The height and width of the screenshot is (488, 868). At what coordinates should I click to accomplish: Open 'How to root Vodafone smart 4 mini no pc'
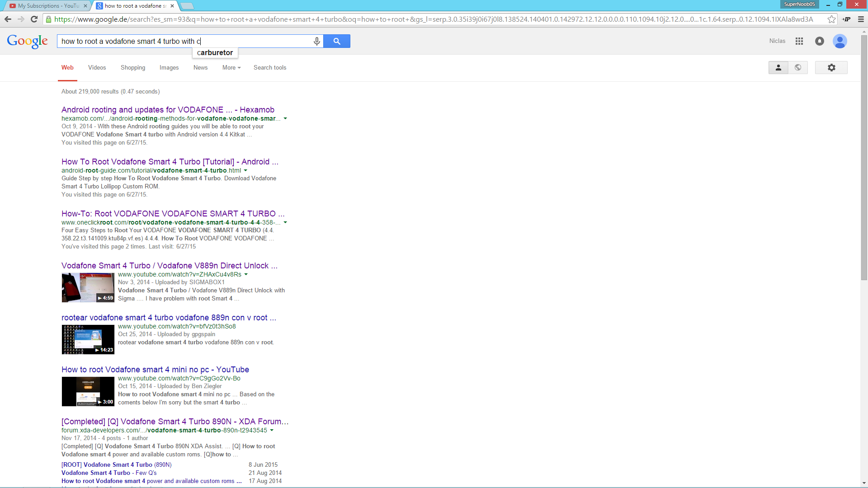(x=155, y=370)
